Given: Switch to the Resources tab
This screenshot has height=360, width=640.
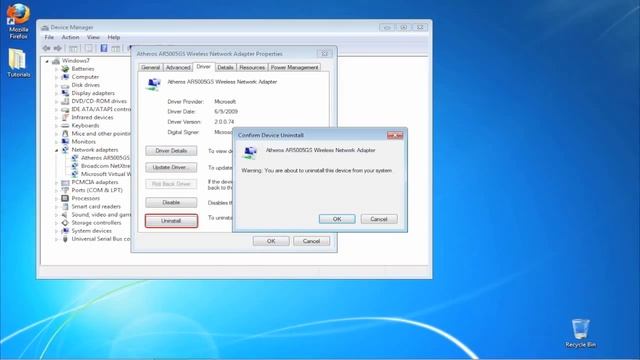Looking at the screenshot, I should [252, 67].
